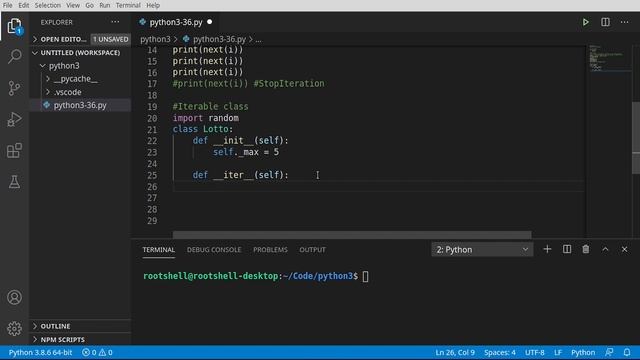Change end of line sequence LF

tap(558, 352)
